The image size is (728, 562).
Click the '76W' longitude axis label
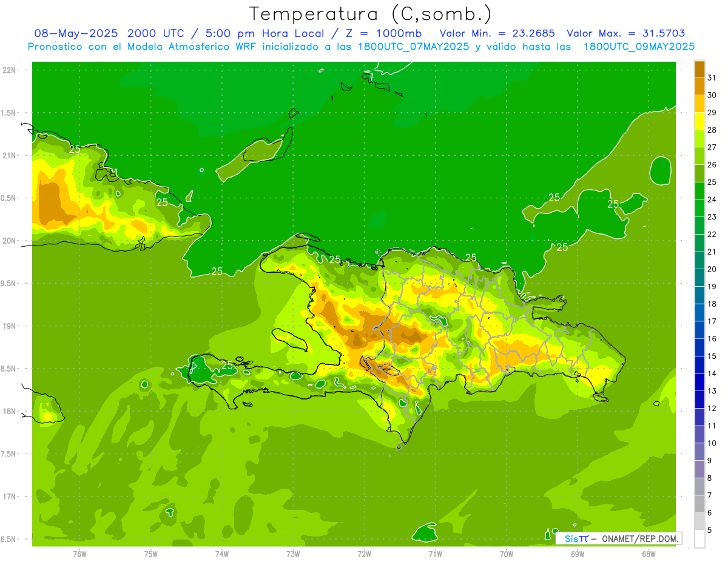[79, 554]
